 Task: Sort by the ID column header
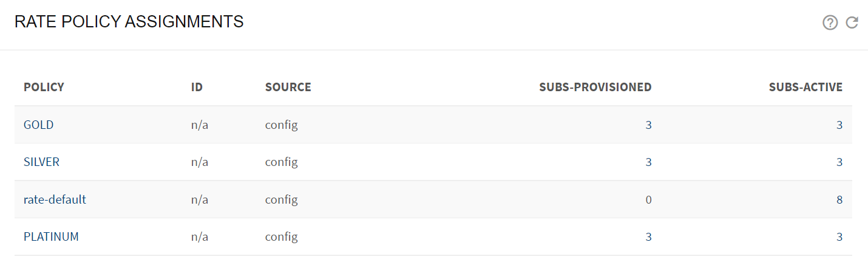click(x=197, y=87)
